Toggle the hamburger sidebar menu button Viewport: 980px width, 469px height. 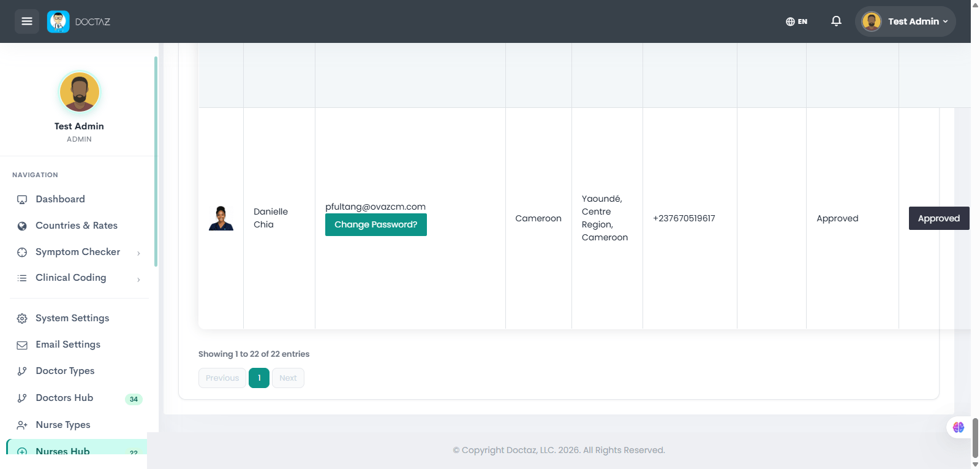click(x=27, y=21)
